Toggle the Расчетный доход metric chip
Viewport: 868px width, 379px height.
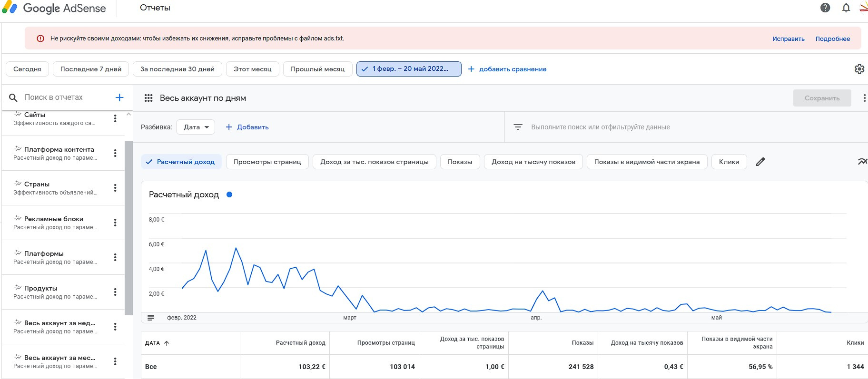(x=181, y=162)
